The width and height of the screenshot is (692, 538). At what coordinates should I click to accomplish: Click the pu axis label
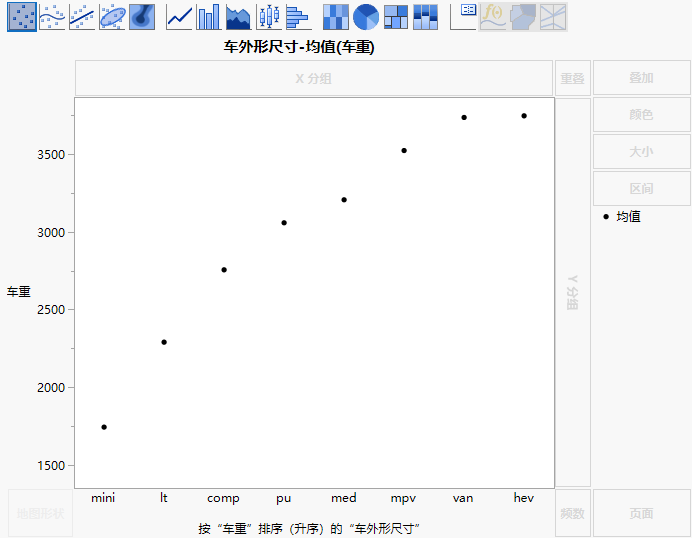284,499
